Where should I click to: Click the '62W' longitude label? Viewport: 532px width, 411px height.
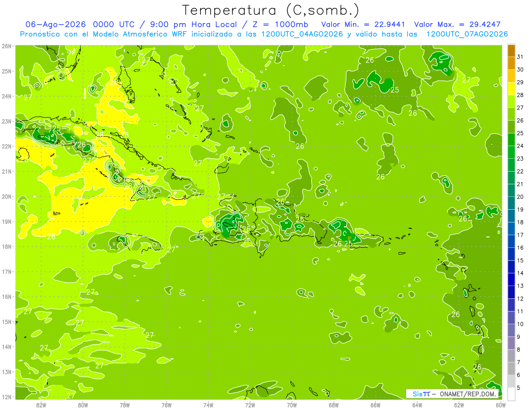pyautogui.click(x=459, y=405)
